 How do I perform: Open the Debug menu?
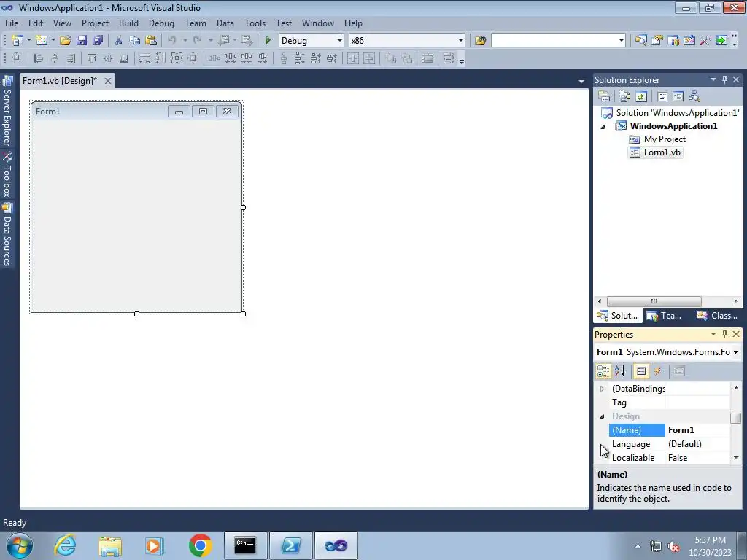[x=161, y=23]
